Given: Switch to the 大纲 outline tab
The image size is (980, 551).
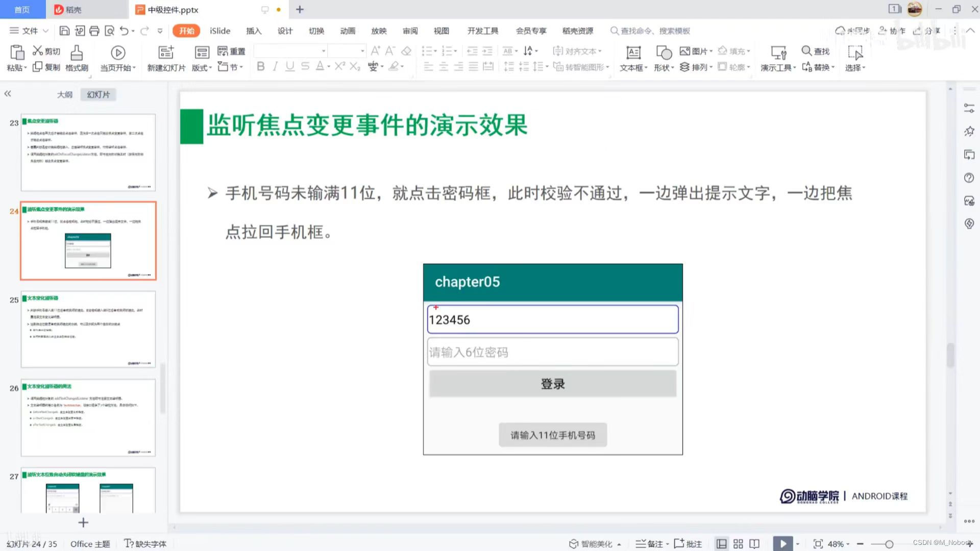Looking at the screenshot, I should 64,94.
